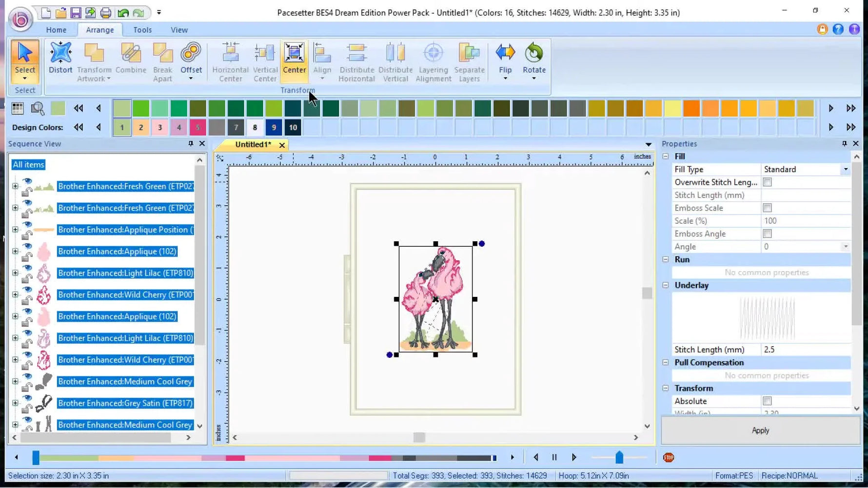Viewport: 868px width, 488px height.
Task: Expand first Applique (102) tree item
Action: [x=15, y=252]
